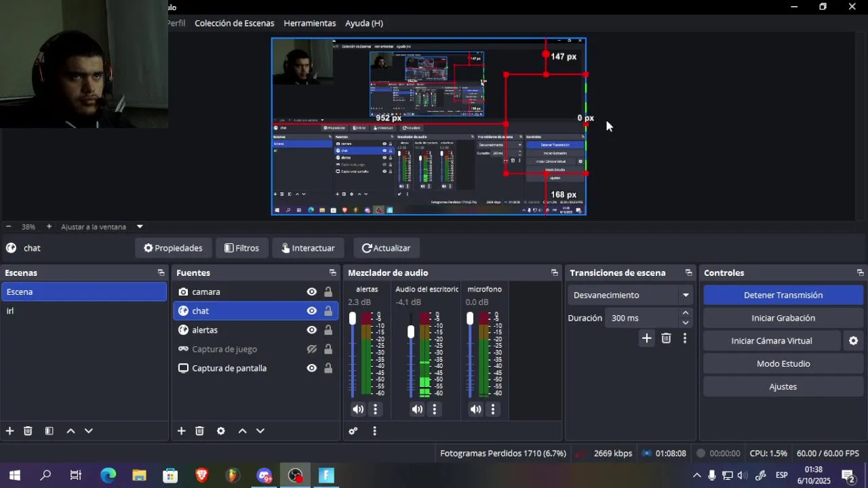Open source properties gear in Fuentes toolbar

click(220, 430)
